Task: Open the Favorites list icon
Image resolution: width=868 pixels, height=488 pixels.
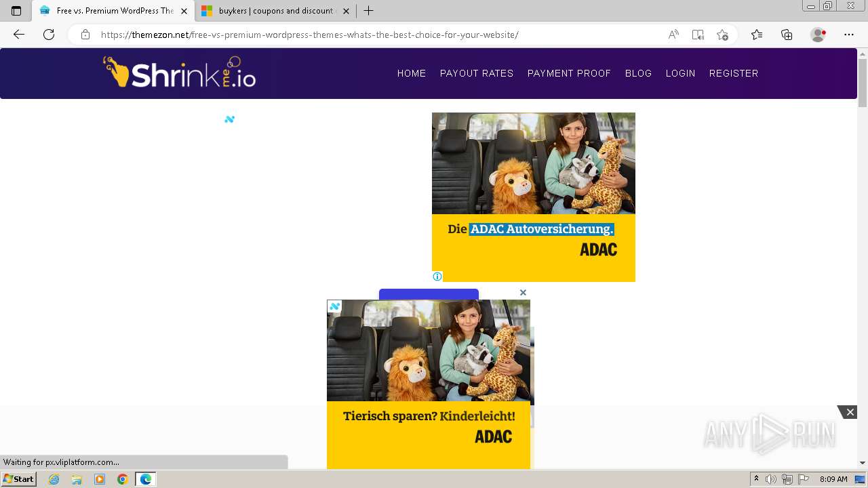Action: point(757,35)
